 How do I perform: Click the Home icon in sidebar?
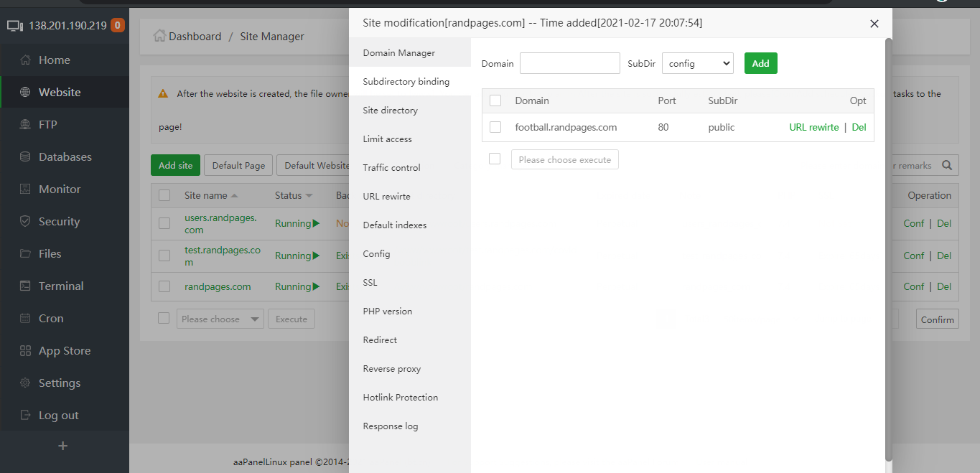coord(25,60)
